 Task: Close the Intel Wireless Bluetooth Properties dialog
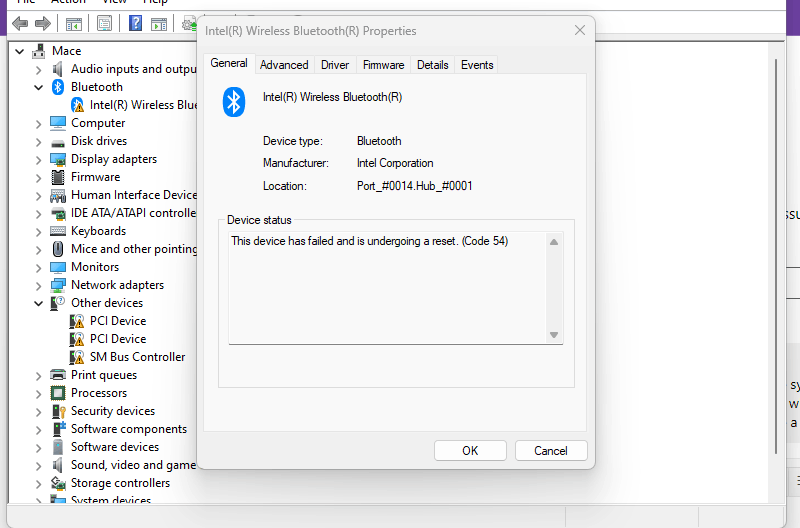(580, 31)
